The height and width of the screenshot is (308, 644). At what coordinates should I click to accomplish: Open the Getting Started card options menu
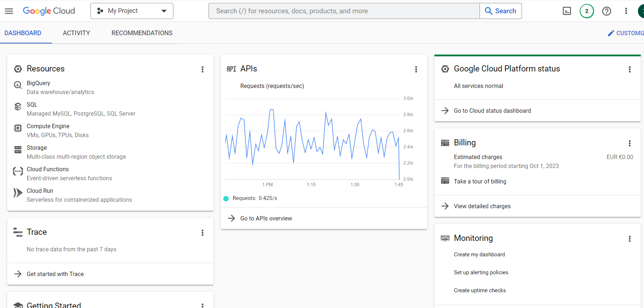(x=202, y=305)
